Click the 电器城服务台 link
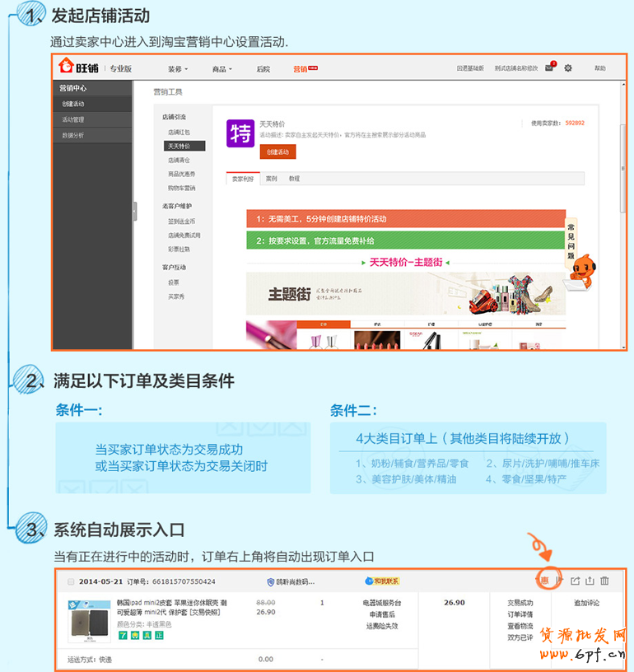The image size is (634, 672). coord(382,603)
